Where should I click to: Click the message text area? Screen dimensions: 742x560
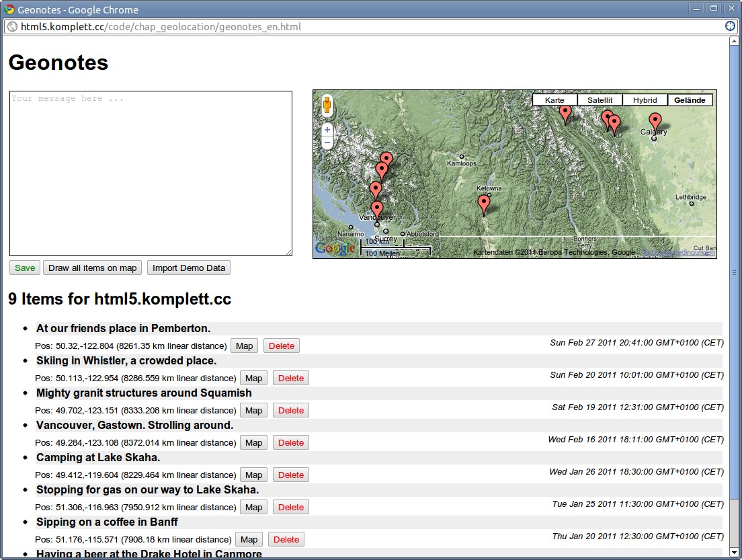[x=151, y=173]
